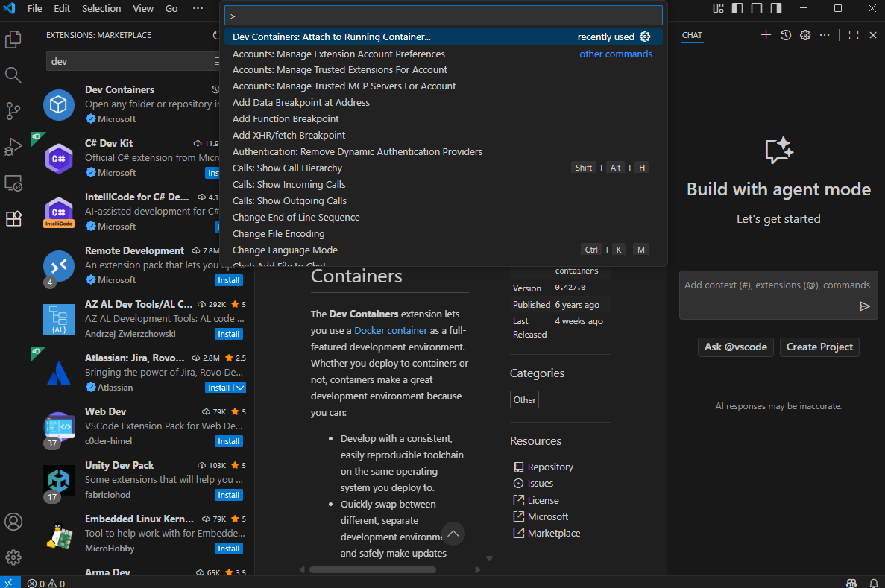The height and width of the screenshot is (588, 885).
Task: Open the Selection menu
Action: (101, 8)
